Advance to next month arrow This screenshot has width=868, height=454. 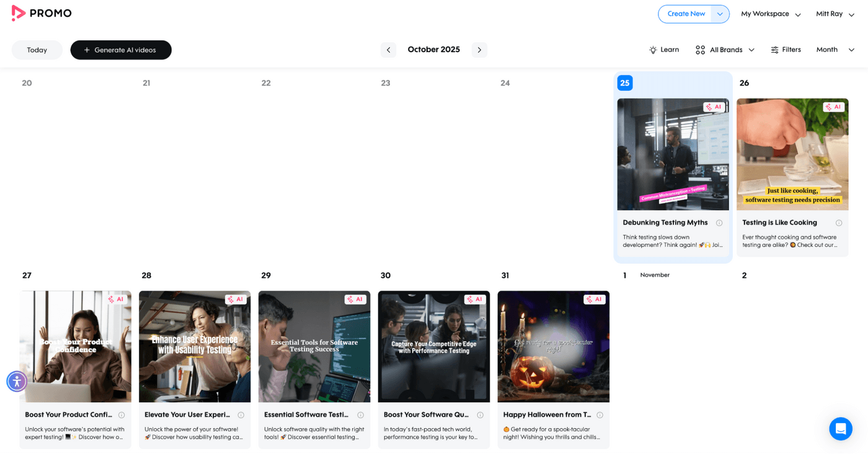point(479,50)
